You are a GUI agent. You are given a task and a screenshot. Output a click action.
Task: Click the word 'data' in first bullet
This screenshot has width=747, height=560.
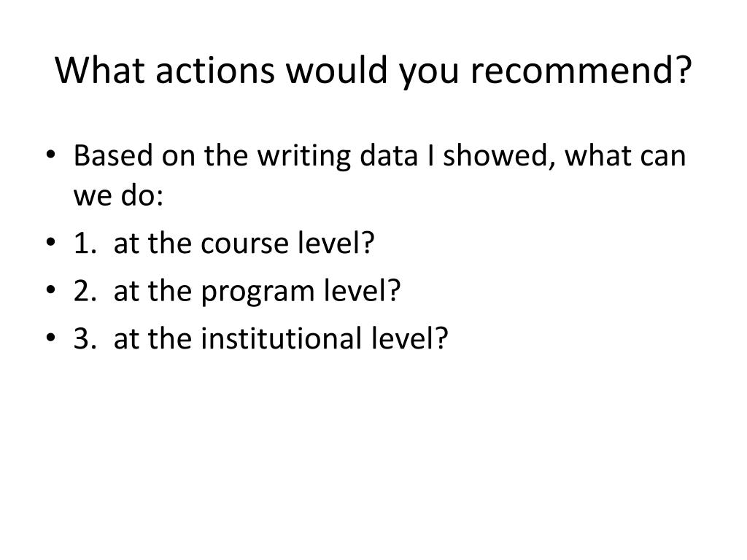[389, 155]
